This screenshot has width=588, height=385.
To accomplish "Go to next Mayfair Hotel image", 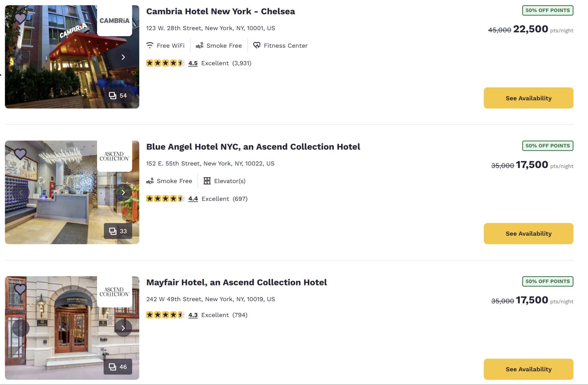I will (123, 328).
